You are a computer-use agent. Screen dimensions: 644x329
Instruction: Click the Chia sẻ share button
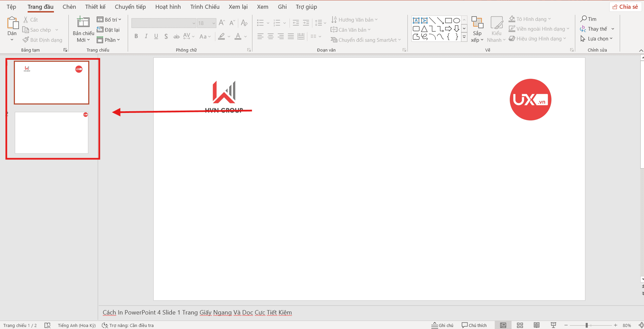coord(625,7)
